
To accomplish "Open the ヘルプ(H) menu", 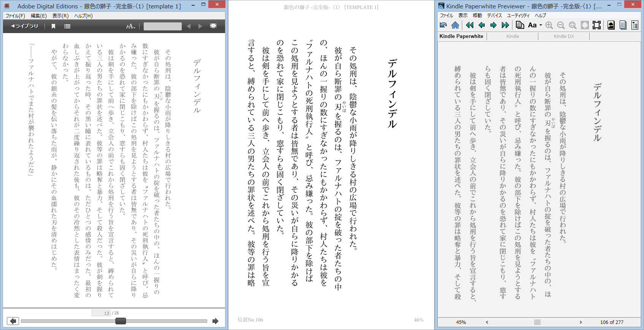I will coord(83,16).
